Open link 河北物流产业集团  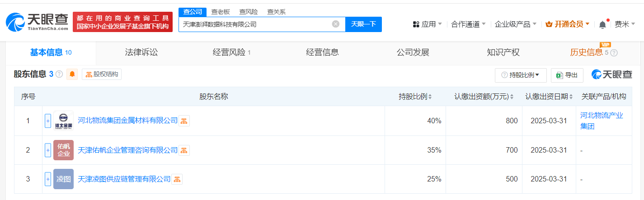tap(602, 121)
